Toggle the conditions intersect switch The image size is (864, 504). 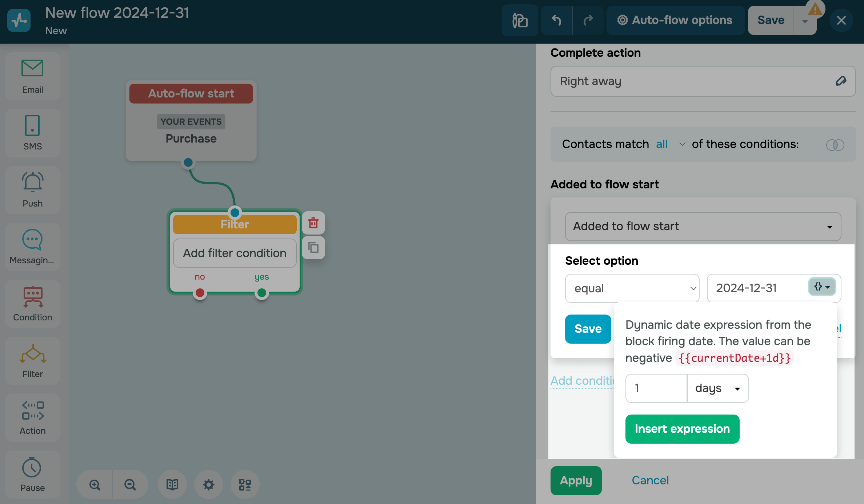(835, 145)
